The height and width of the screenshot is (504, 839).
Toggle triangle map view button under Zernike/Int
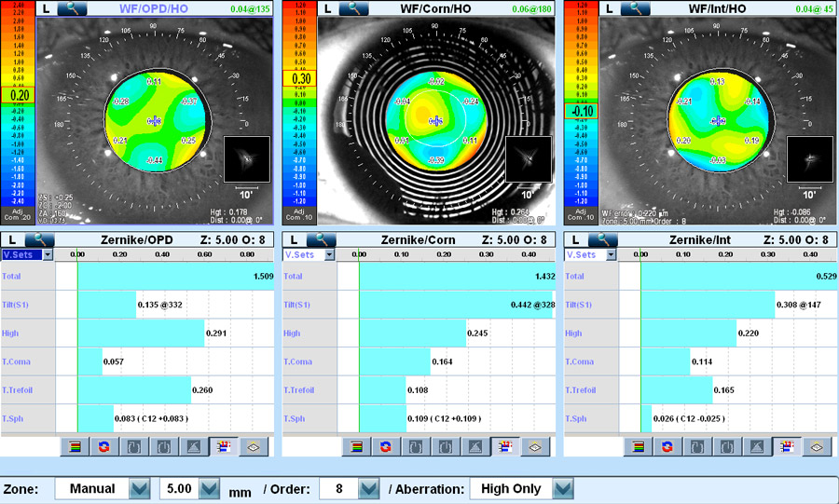click(757, 446)
